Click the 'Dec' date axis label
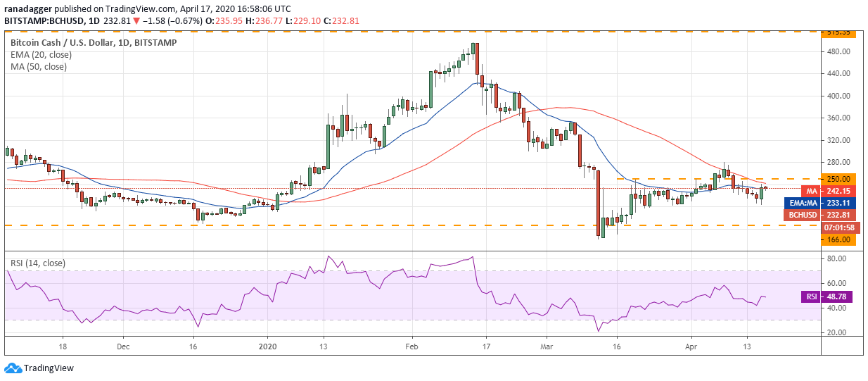This screenshot has height=381, width=868. [124, 346]
